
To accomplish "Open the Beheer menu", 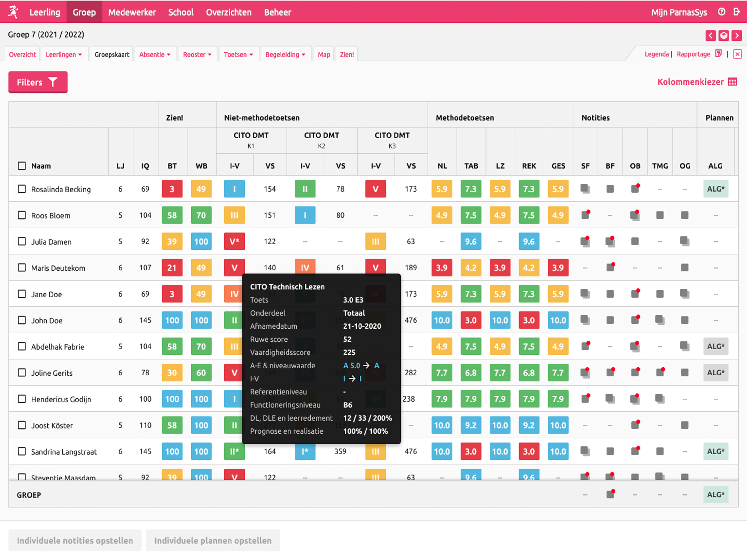I will click(277, 12).
